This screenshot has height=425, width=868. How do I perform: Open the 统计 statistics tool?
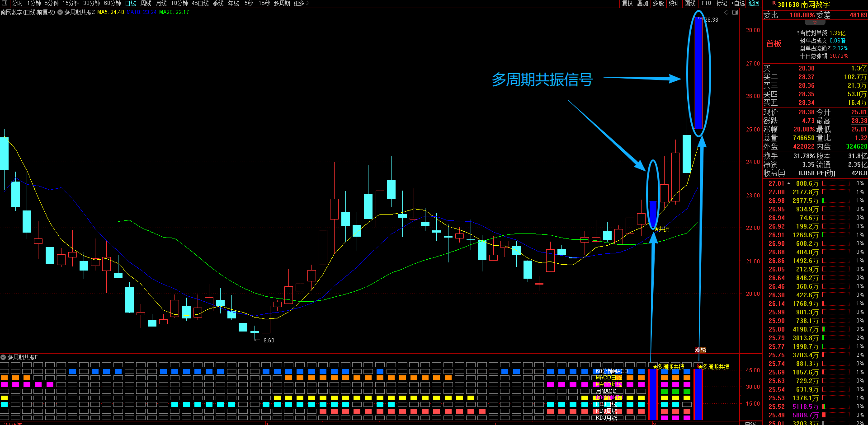(x=674, y=3)
